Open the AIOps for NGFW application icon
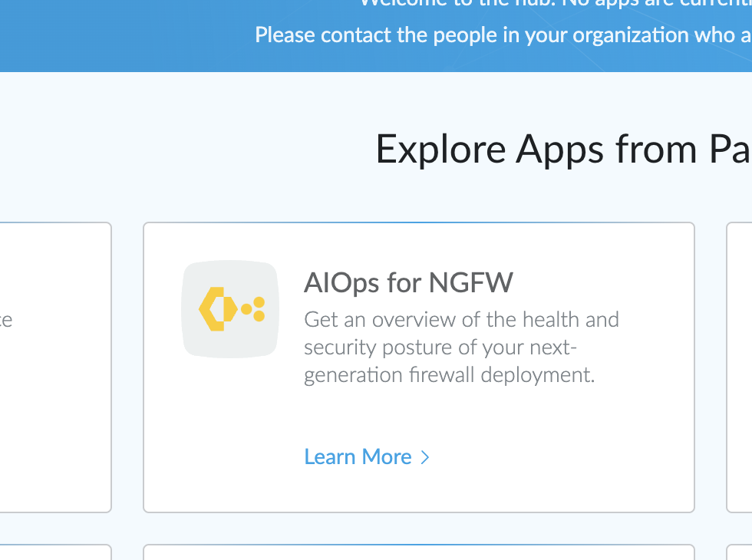 click(230, 309)
